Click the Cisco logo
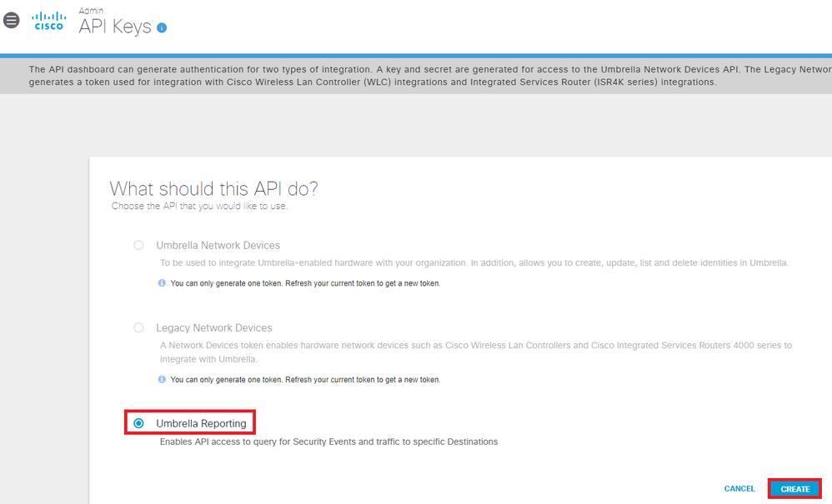This screenshot has height=504, width=832. [49, 21]
